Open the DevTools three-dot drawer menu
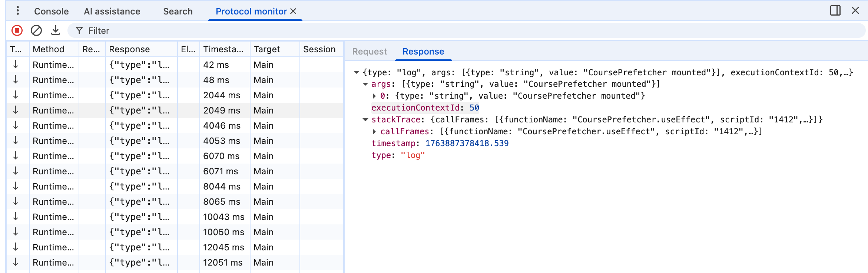 [17, 11]
